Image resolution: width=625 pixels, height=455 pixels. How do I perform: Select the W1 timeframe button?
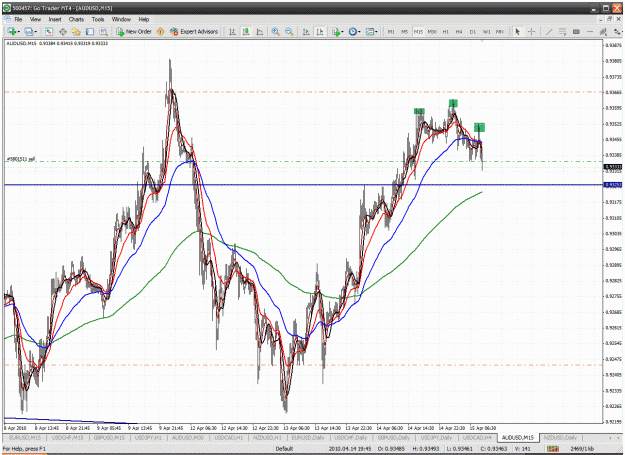[x=486, y=31]
